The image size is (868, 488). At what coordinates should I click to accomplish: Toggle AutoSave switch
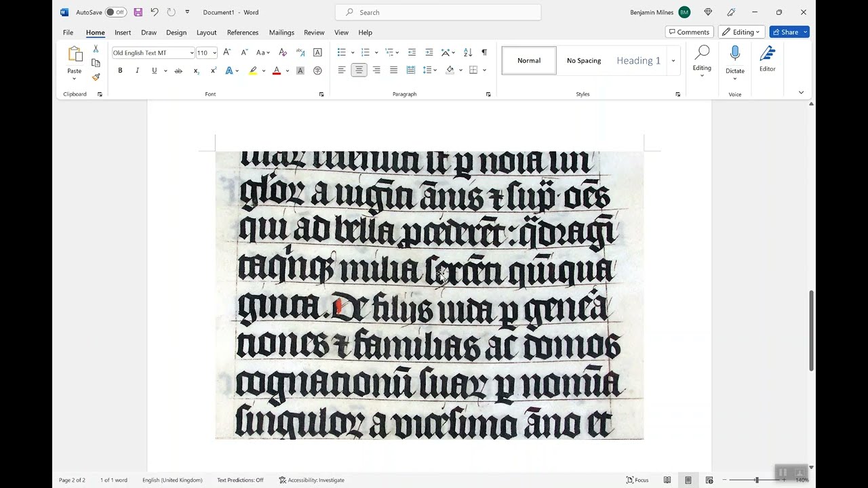(116, 12)
